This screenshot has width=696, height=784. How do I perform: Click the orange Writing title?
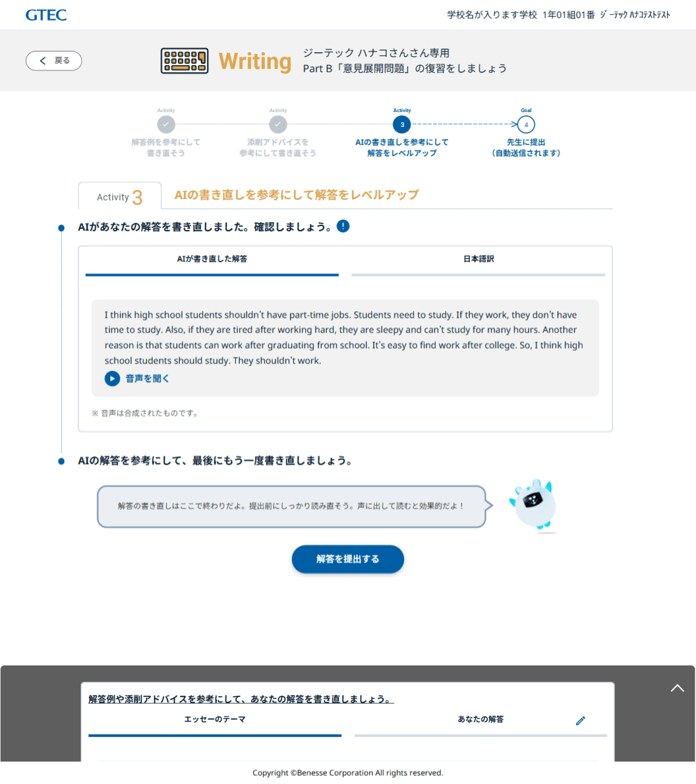(x=255, y=61)
